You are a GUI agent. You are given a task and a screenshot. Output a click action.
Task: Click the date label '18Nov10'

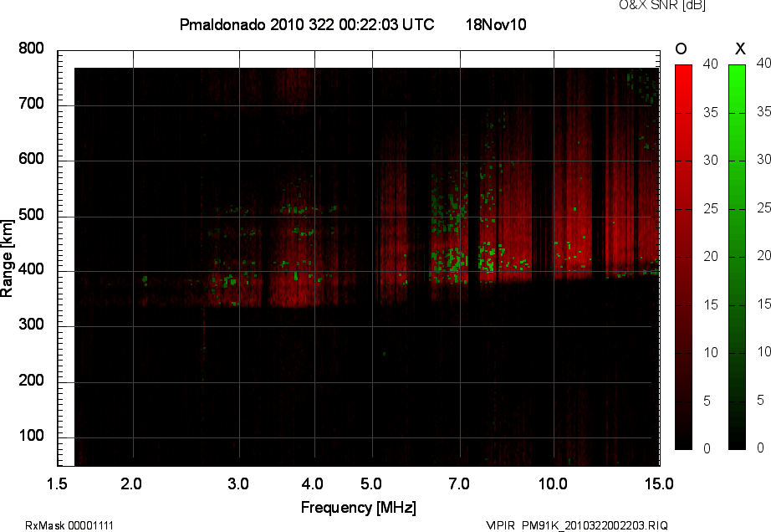pos(496,24)
